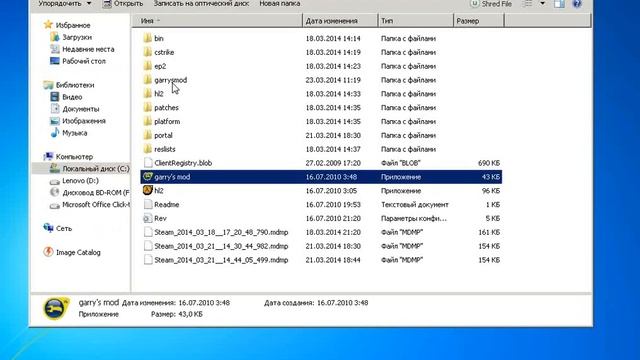Click the Steam_2014_03_21__14_44 mdmp file icon
Image resolution: width=640 pixels, height=360 pixels.
coord(148,260)
